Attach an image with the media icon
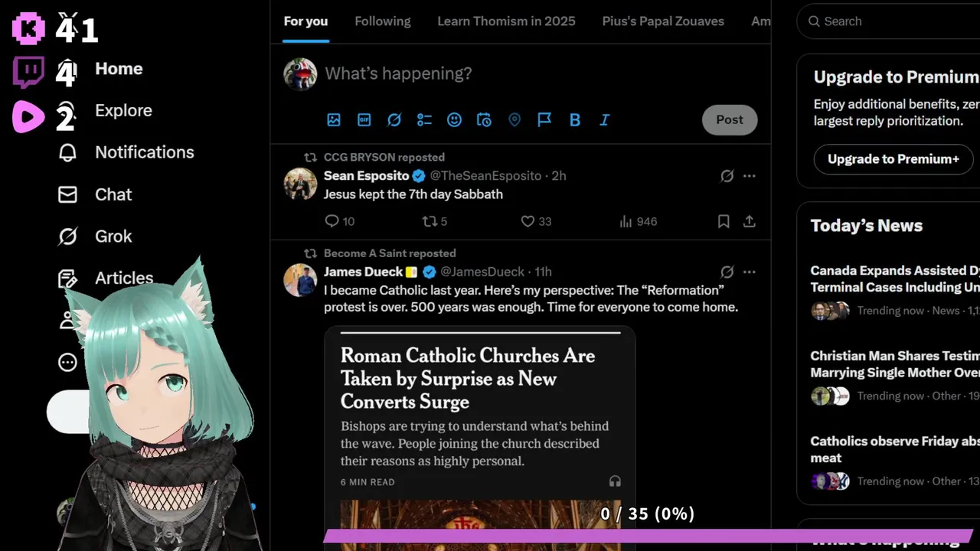Image resolution: width=980 pixels, height=551 pixels. coord(334,119)
